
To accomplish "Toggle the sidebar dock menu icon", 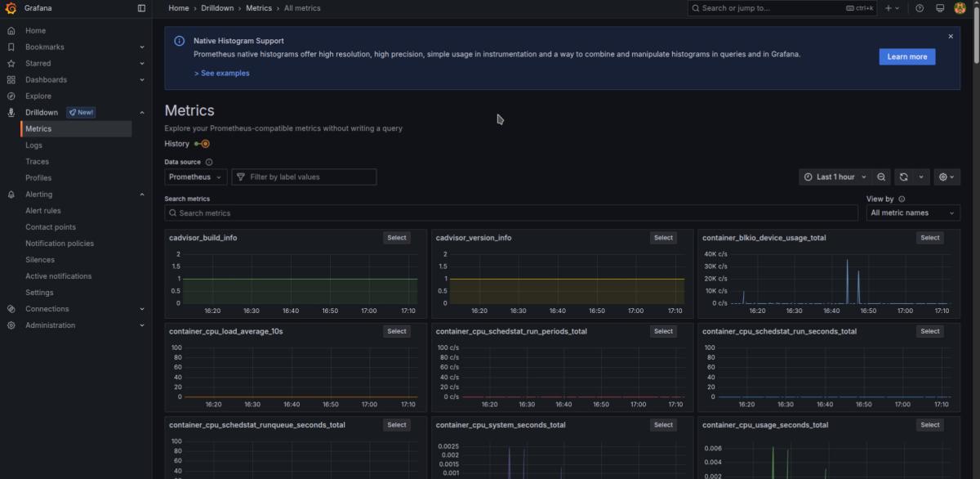I will pyautogui.click(x=141, y=8).
